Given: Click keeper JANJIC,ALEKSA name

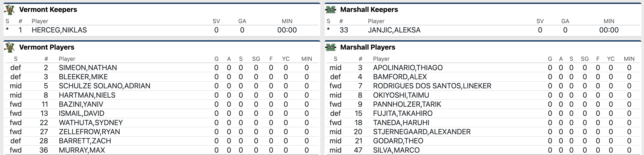Looking at the screenshot, I should tap(394, 30).
